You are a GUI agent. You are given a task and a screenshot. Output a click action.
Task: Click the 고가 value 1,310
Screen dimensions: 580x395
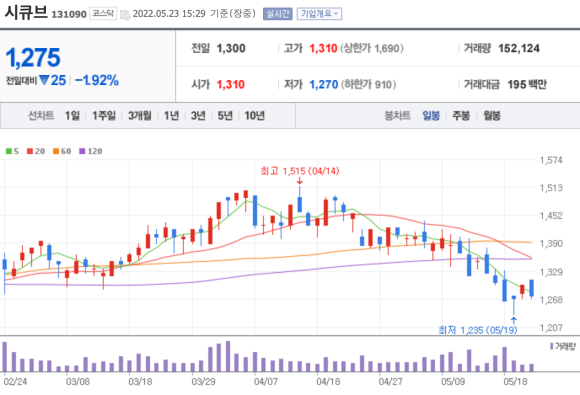323,48
